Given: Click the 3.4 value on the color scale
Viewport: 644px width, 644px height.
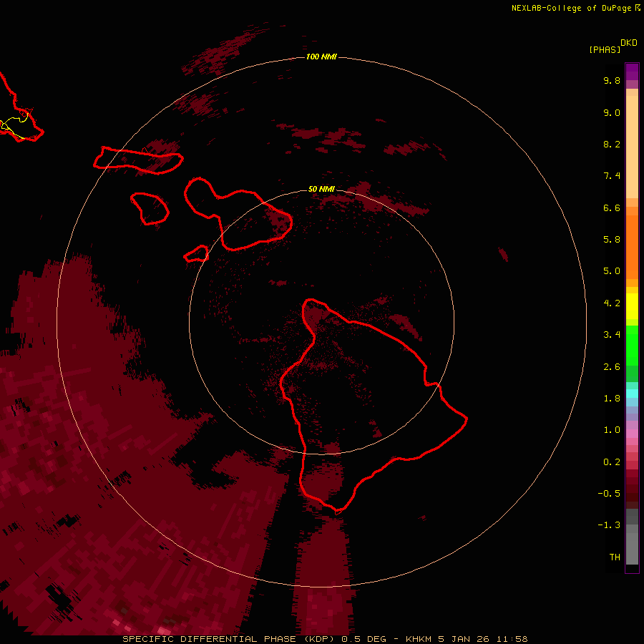Looking at the screenshot, I should coord(612,335).
